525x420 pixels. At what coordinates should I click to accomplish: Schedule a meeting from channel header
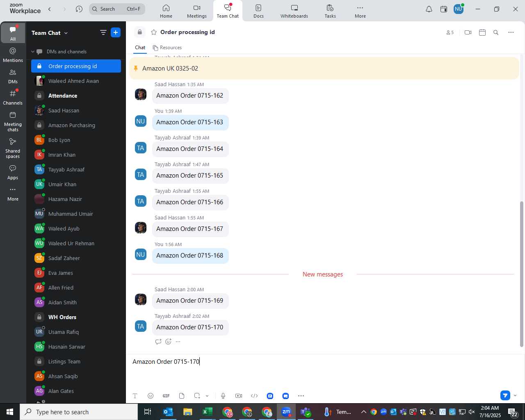482,32
